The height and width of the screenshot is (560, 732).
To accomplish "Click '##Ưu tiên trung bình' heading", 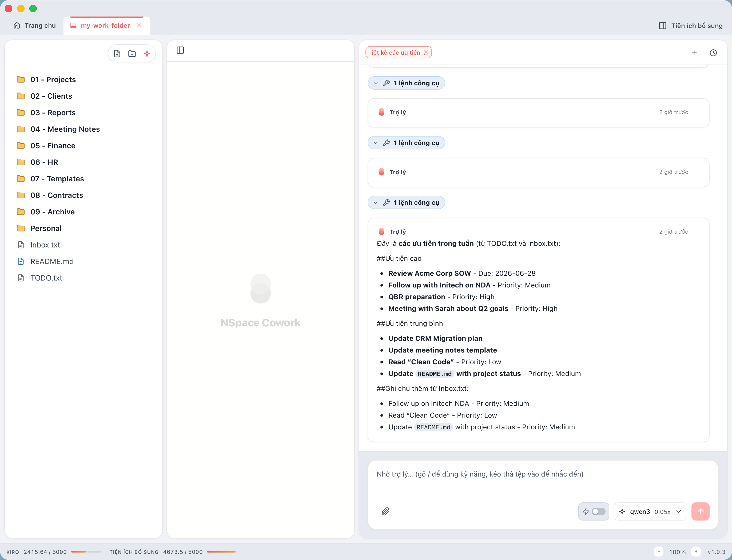I will point(409,323).
